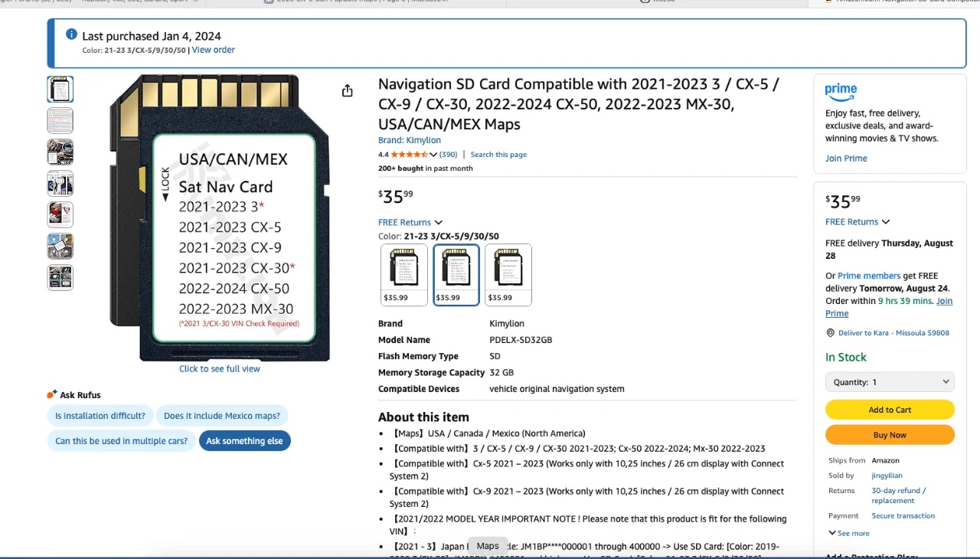Open the (390) reviews link

point(449,155)
